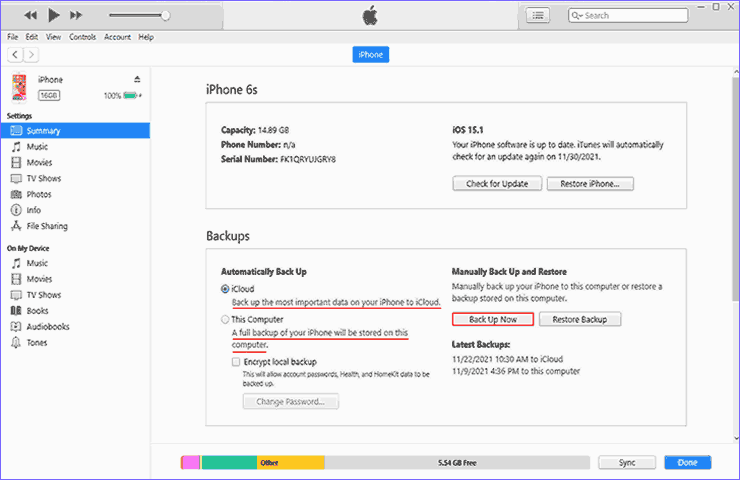Image resolution: width=740 pixels, height=480 pixels.
Task: Click the rewind previous track icon
Action: (31, 16)
